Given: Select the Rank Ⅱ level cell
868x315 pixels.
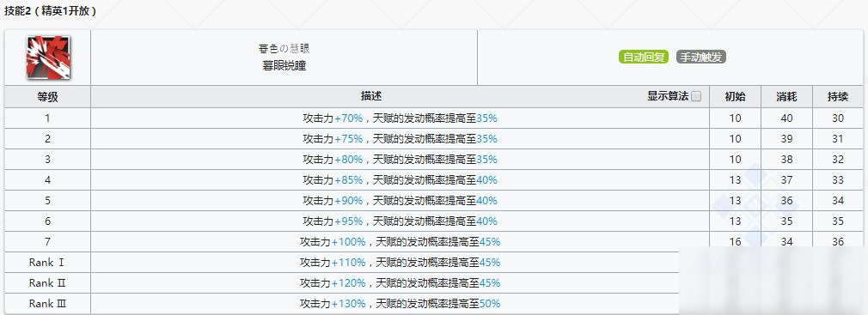Looking at the screenshot, I should coord(47,283).
